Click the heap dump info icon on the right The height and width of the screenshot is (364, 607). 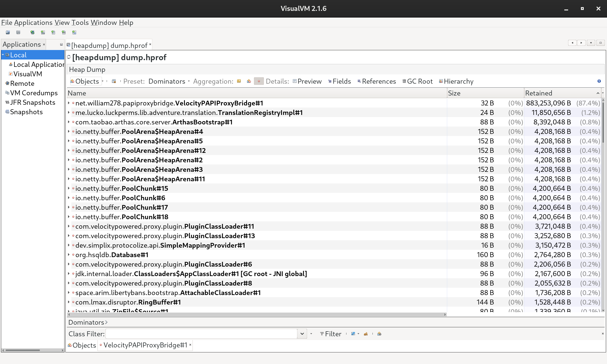(x=599, y=81)
